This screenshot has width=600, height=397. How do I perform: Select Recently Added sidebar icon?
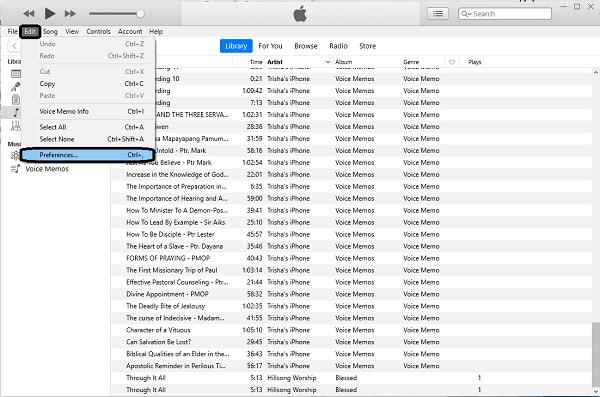16,74
